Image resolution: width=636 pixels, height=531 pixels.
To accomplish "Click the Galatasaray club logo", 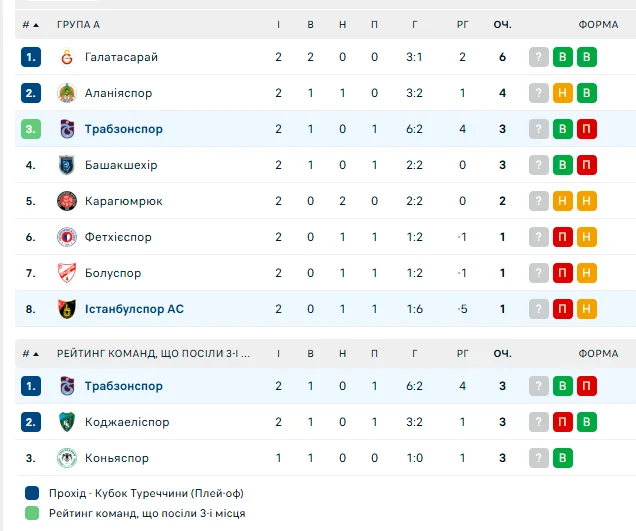I will [x=67, y=57].
